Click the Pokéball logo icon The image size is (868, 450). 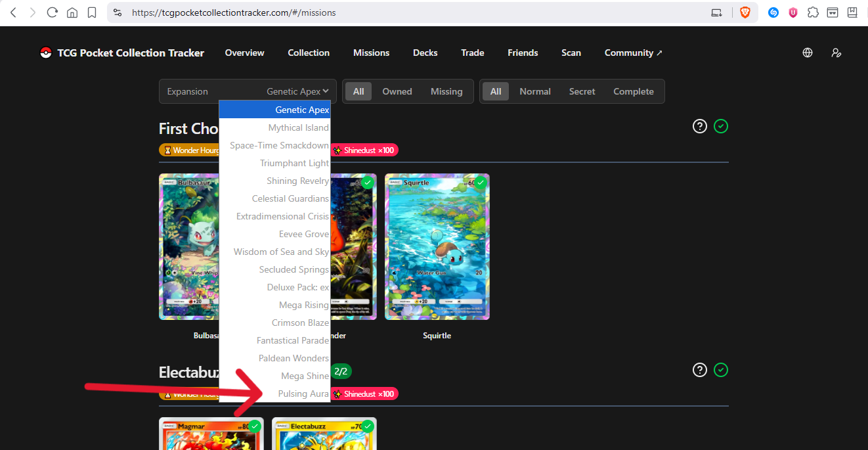point(46,53)
